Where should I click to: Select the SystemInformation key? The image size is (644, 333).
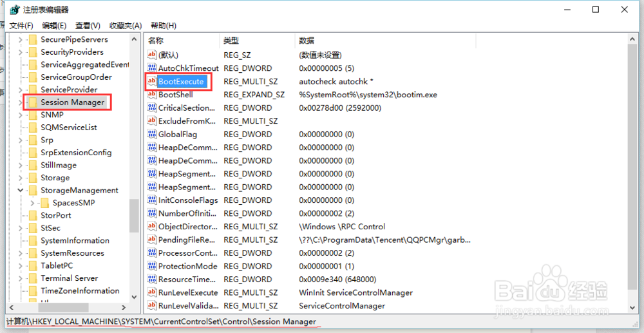point(75,240)
